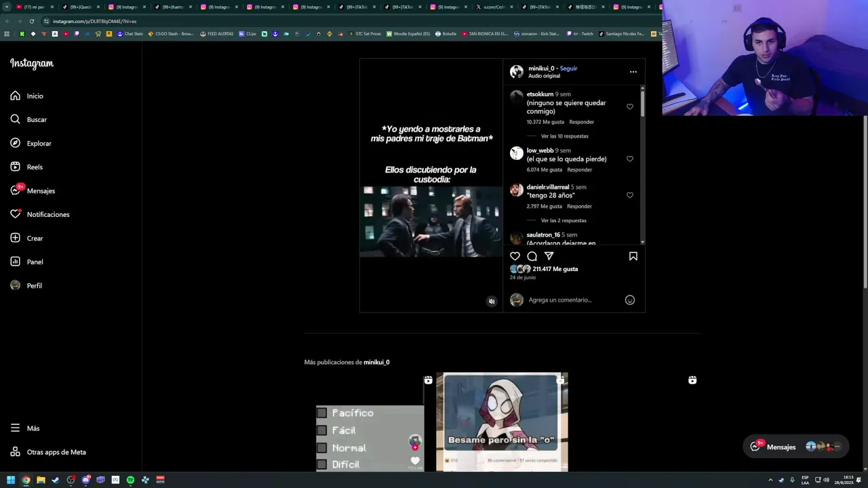Click the Instagram logo
Image resolution: width=868 pixels, height=488 pixels.
pyautogui.click(x=31, y=63)
